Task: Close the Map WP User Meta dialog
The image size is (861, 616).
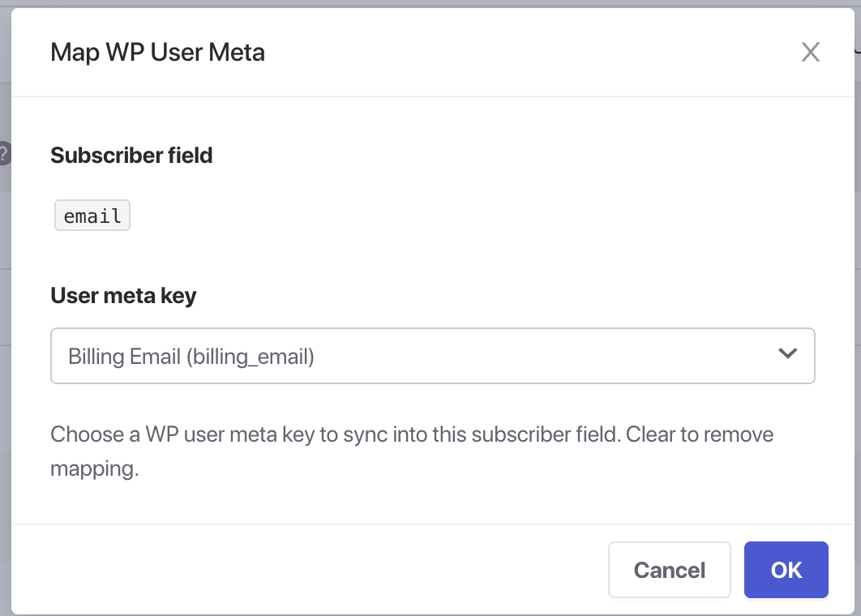Action: [810, 53]
